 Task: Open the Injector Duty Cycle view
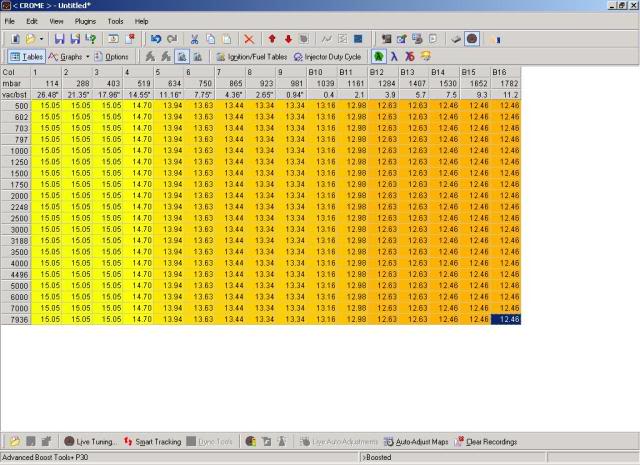tap(327, 57)
